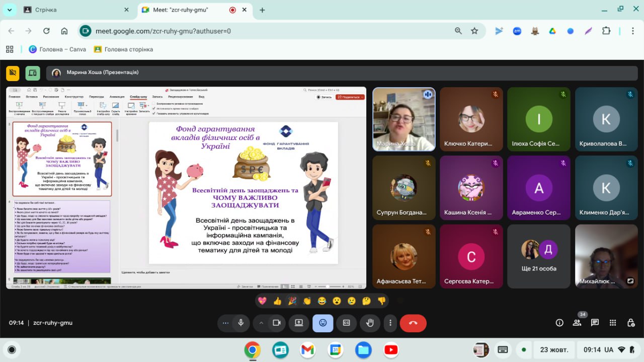The image size is (644, 362).
Task: Open the Головна – Canva bookmark
Action: [57, 49]
